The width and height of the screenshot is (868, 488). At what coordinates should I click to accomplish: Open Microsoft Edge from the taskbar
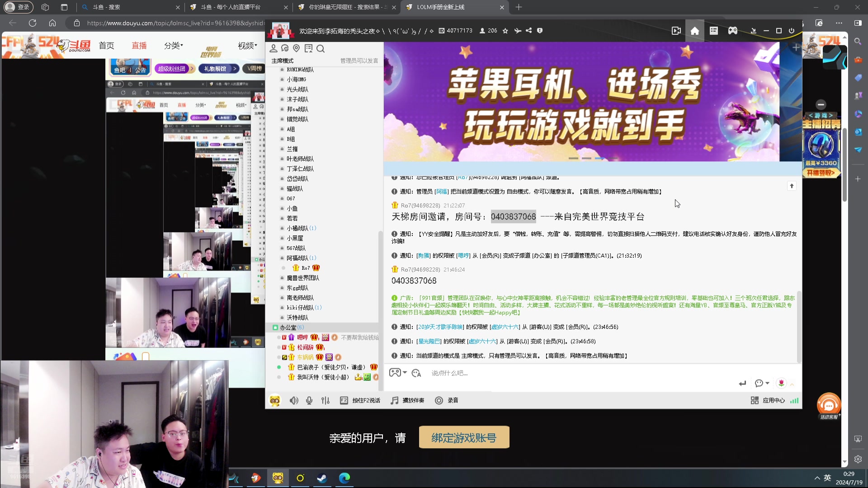point(344,478)
